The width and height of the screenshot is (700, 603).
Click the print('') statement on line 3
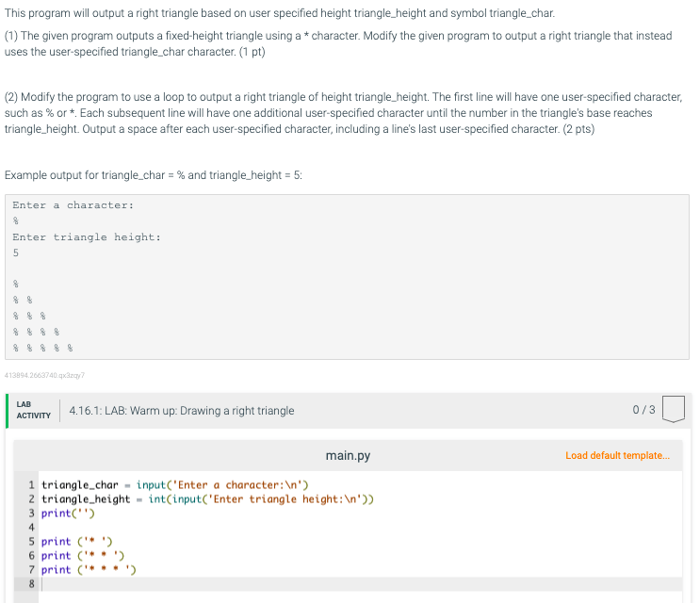[68, 513]
